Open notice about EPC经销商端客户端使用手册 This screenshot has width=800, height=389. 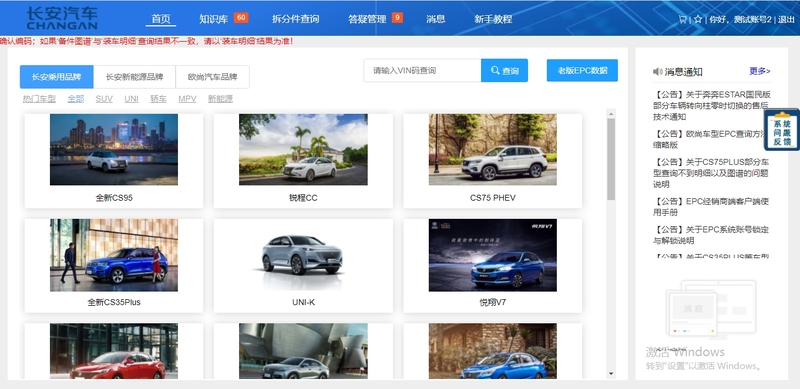712,207
